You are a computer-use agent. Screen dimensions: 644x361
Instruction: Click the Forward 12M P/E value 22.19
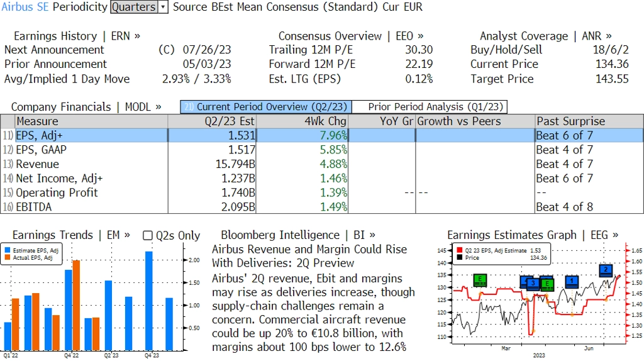tap(419, 65)
